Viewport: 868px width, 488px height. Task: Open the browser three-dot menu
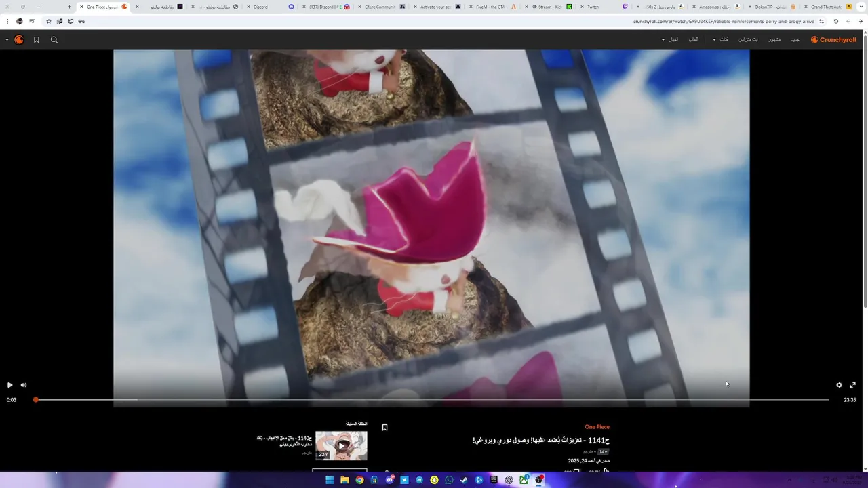click(x=7, y=21)
